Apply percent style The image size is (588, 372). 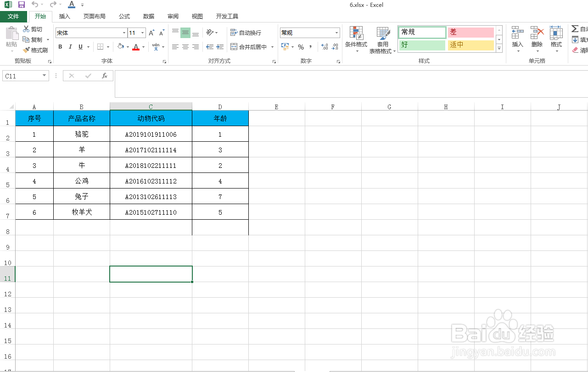(x=301, y=47)
